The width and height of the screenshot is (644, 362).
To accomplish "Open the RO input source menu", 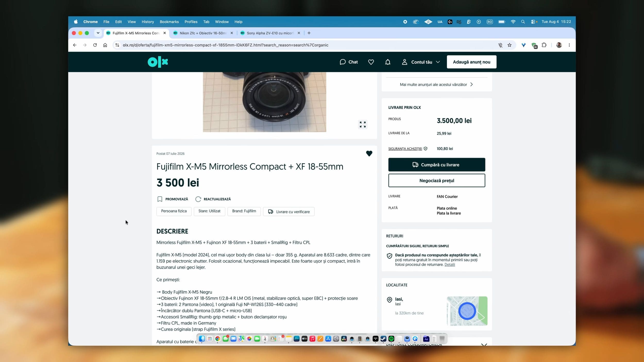I will pyautogui.click(x=490, y=22).
